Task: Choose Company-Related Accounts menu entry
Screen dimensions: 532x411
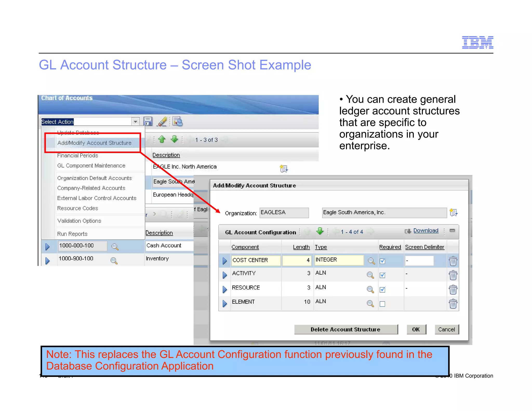Action: (91, 188)
